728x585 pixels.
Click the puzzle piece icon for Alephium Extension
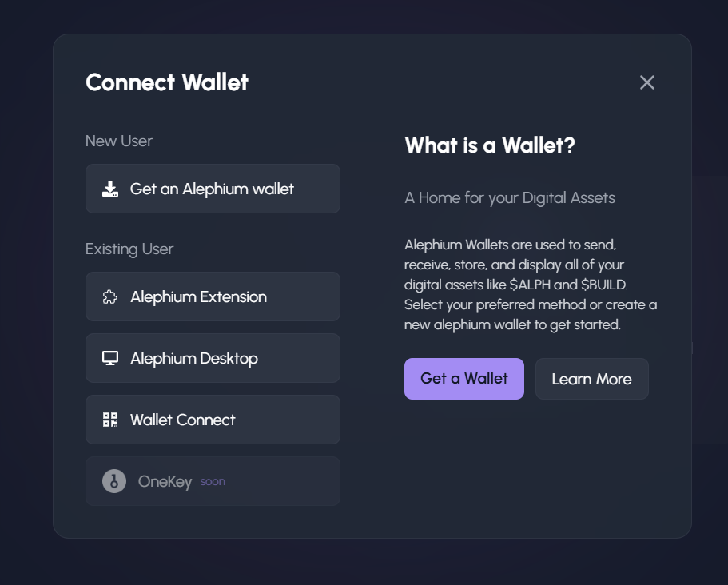point(110,297)
